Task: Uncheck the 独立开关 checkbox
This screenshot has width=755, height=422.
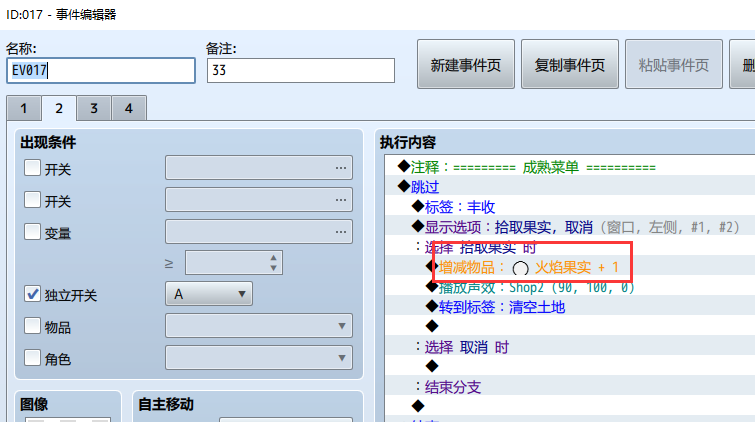Action: [x=32, y=294]
